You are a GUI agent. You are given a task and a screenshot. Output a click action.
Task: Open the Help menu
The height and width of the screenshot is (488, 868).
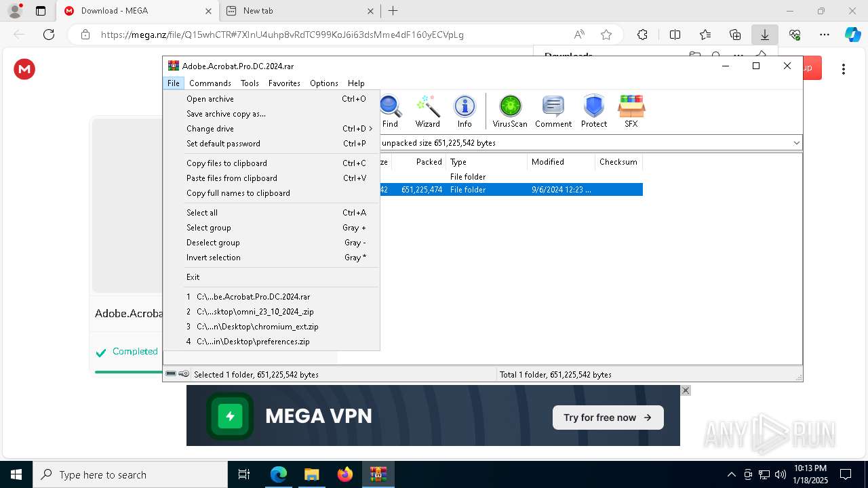[356, 83]
